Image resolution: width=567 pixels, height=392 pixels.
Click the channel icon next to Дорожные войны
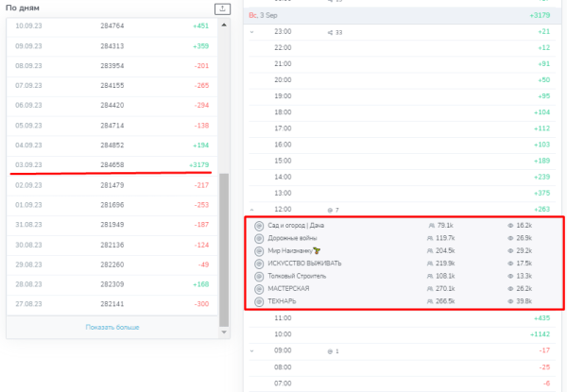click(260, 238)
